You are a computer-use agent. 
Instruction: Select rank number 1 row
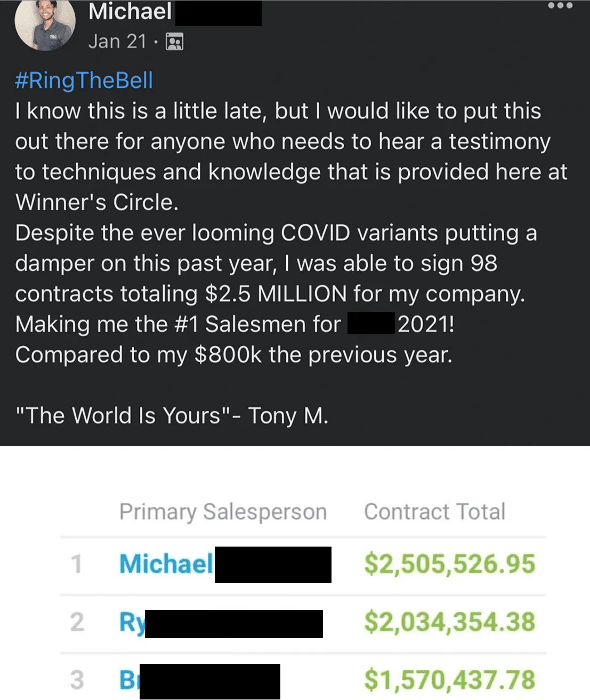303,566
